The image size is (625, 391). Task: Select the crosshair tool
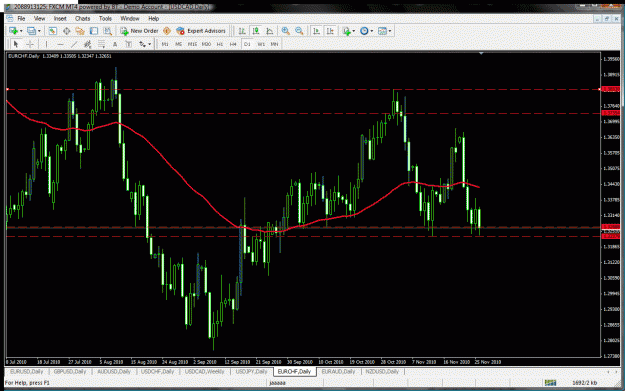point(30,44)
